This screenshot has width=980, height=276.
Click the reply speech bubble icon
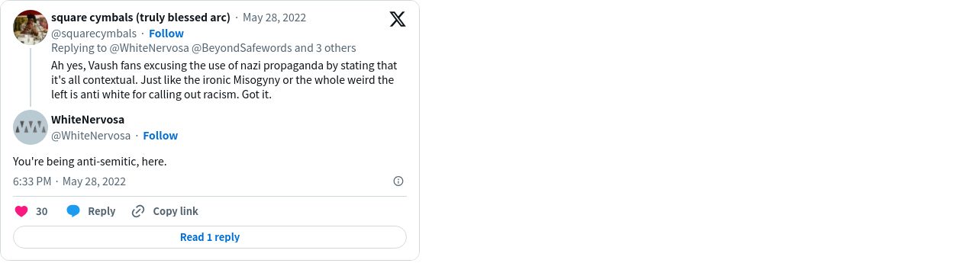pyautogui.click(x=73, y=211)
